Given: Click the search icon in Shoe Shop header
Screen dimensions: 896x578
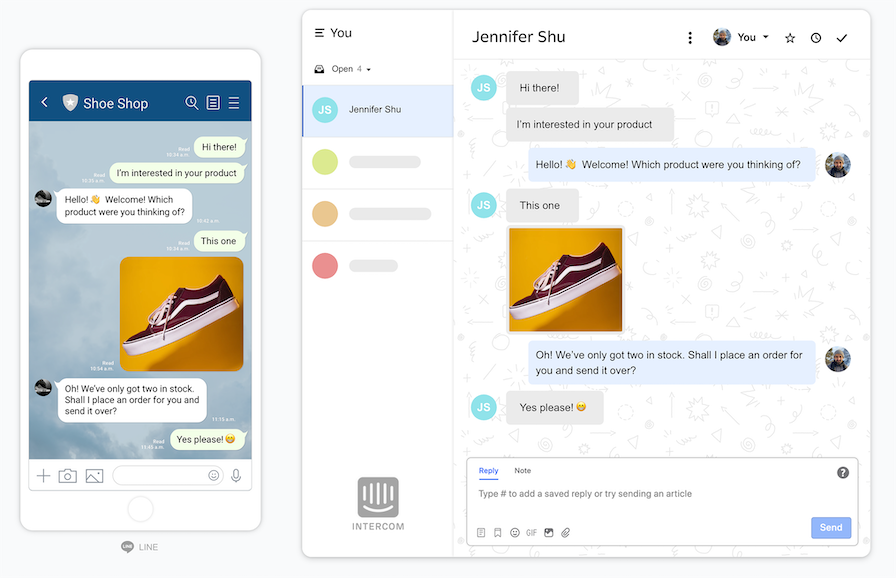Looking at the screenshot, I should (x=191, y=102).
